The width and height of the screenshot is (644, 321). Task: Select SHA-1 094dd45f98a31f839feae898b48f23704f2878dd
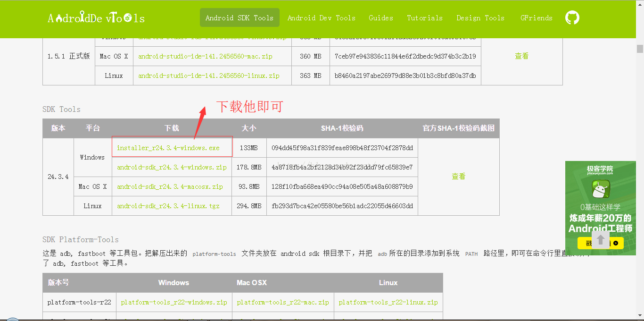point(342,148)
